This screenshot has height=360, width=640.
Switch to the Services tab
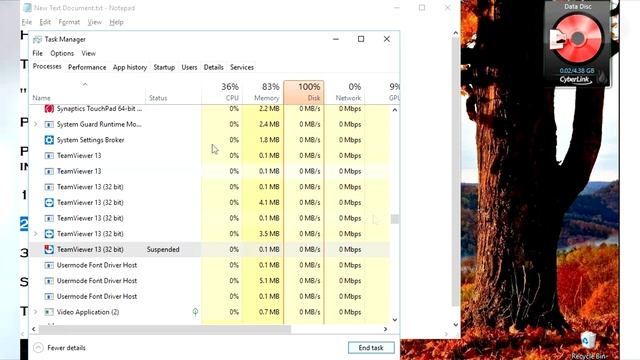[242, 67]
